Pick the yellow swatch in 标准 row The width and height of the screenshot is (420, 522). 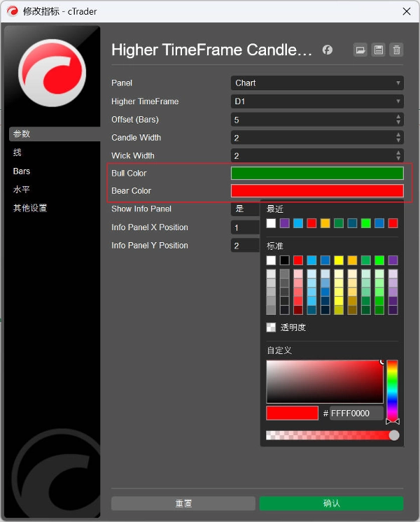click(339, 260)
